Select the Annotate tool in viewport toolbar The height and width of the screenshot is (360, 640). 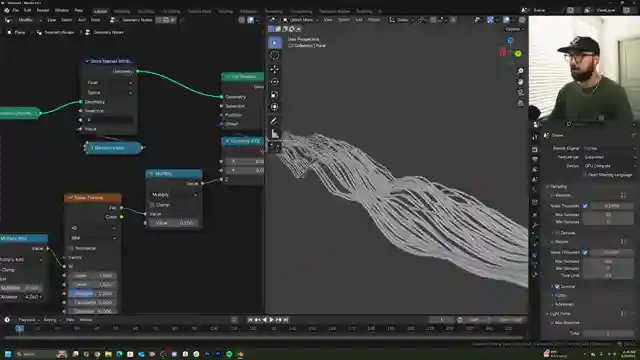tap(275, 121)
